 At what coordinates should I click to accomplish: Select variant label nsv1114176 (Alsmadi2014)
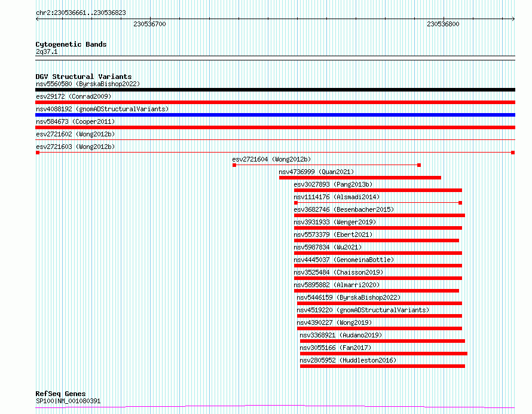pyautogui.click(x=337, y=197)
